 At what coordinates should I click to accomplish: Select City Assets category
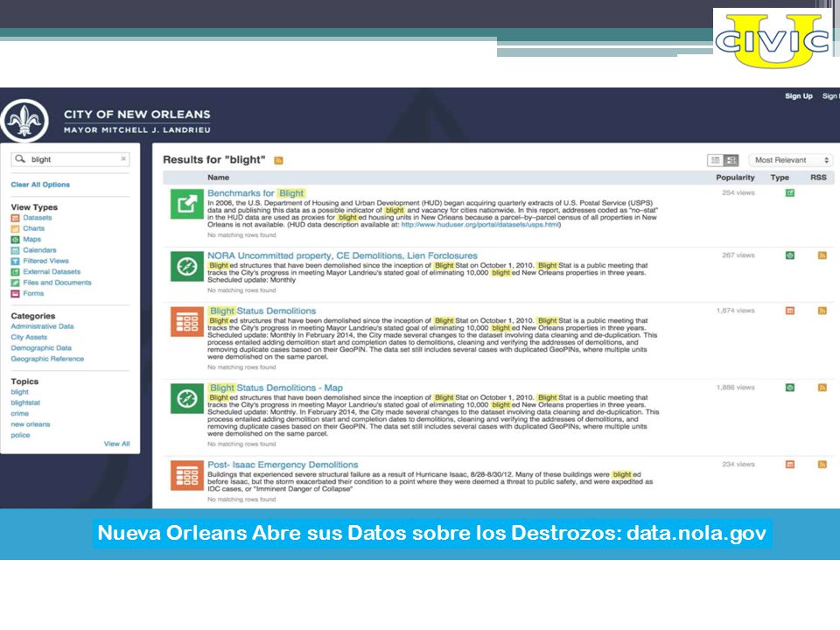click(x=29, y=337)
